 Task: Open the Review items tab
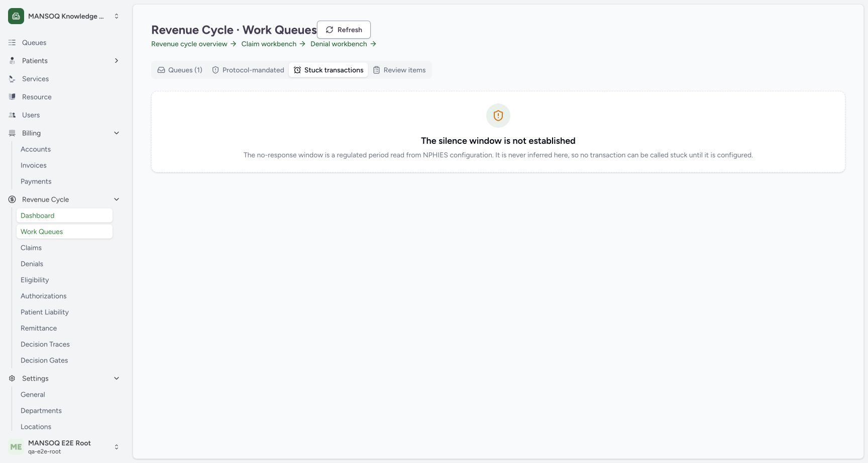[x=399, y=70]
